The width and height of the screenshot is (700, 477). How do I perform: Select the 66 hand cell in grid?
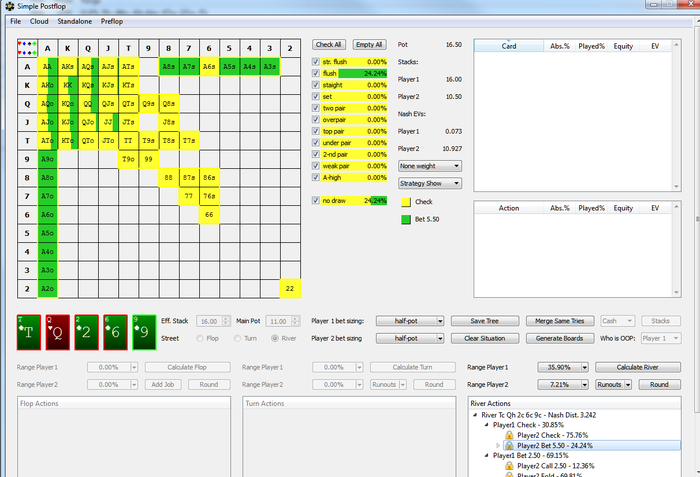209,214
